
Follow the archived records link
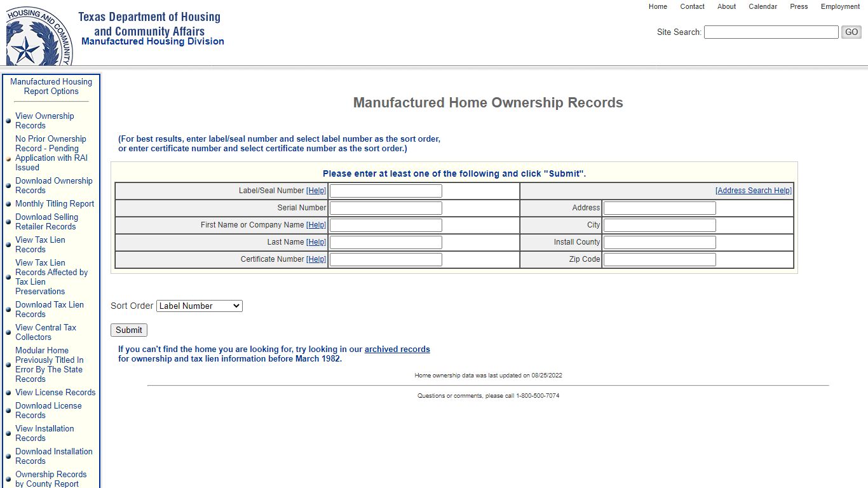pyautogui.click(x=397, y=349)
